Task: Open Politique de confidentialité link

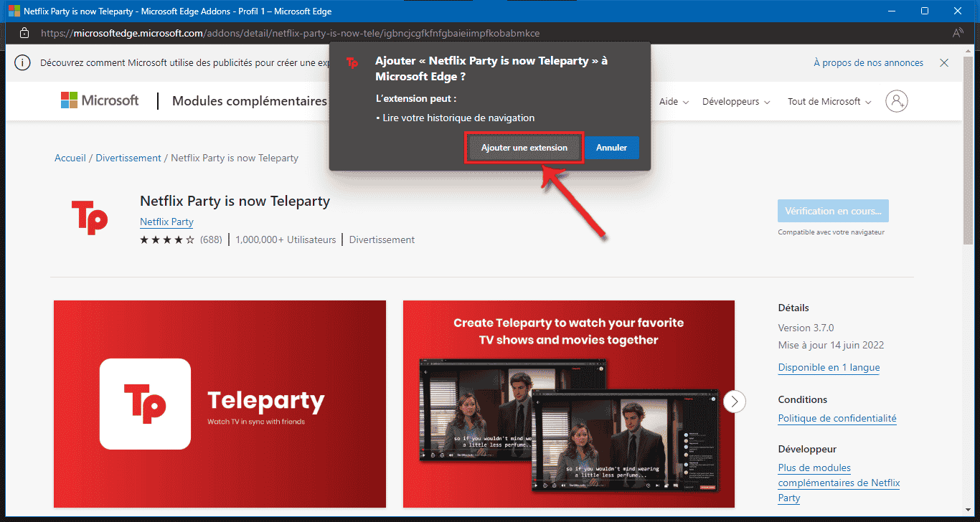Action: (x=837, y=418)
